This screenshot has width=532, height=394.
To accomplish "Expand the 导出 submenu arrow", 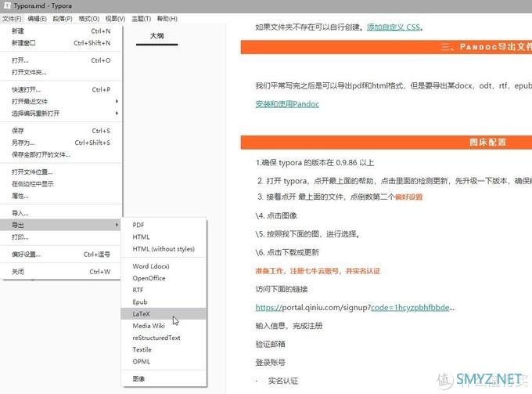I will point(117,225).
